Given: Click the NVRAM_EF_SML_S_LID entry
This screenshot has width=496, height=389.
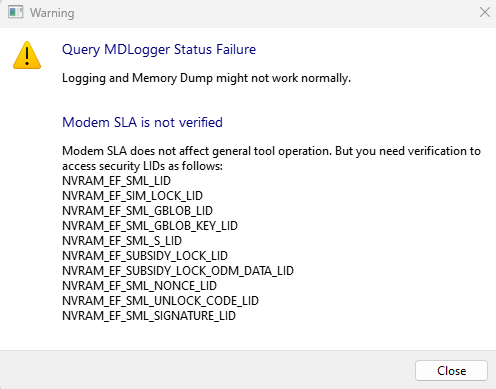Looking at the screenshot, I should (x=122, y=241).
